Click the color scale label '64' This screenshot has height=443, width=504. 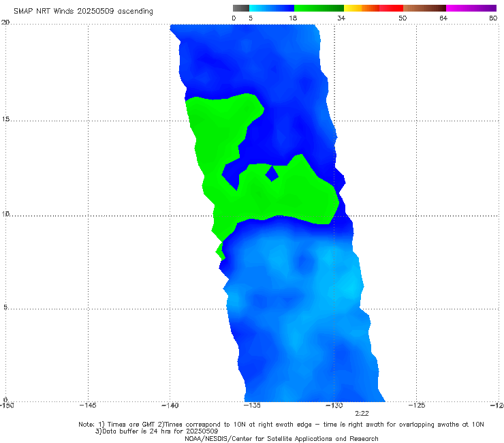pos(443,18)
